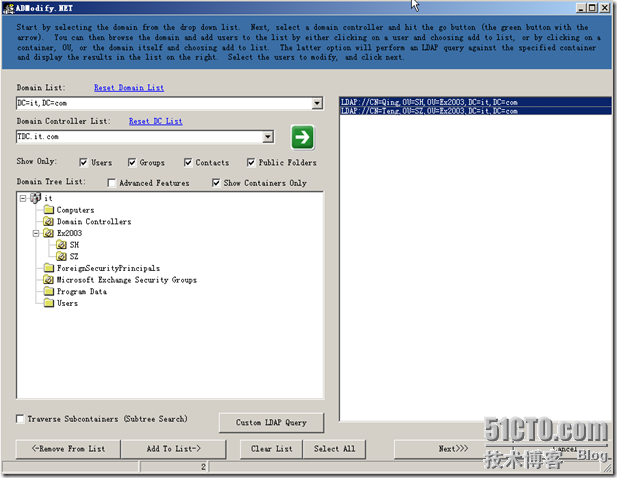Minimize the ADModify.NET window
Screen dimensions: 617x478
click(582, 8)
